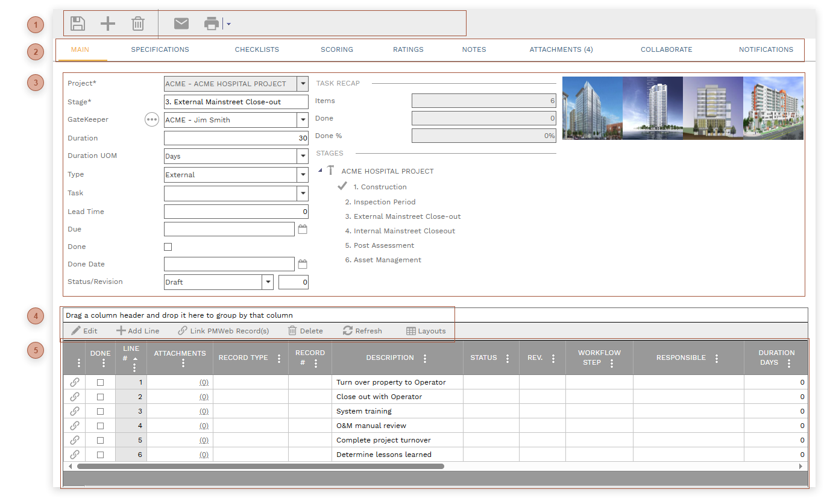Click the plus icon to add record
The width and height of the screenshot is (827, 504).
pos(107,24)
